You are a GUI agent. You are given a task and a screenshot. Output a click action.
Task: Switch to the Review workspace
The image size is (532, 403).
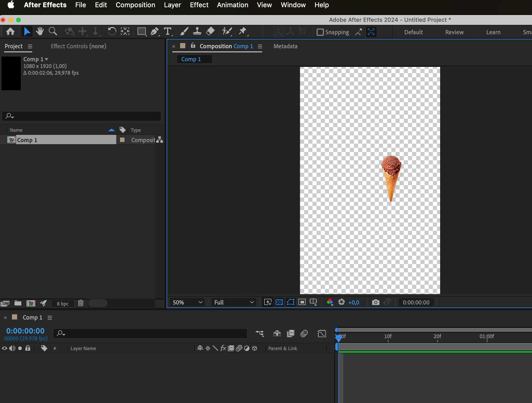pyautogui.click(x=454, y=32)
